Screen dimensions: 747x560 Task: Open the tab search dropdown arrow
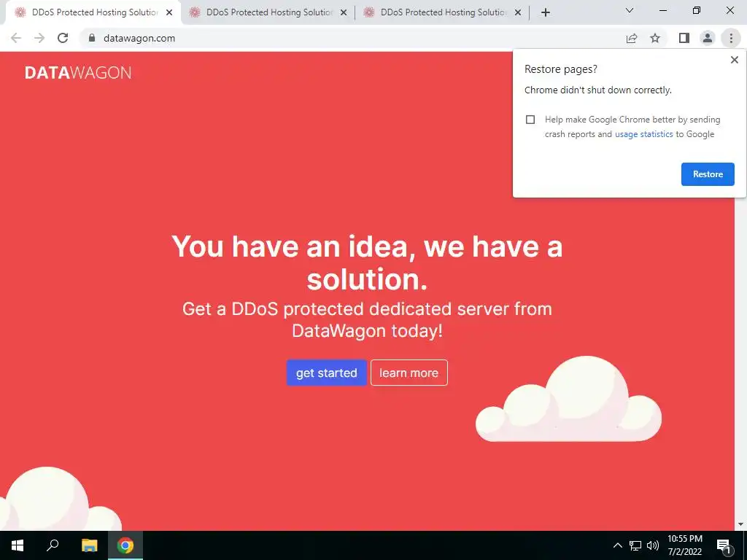[x=630, y=10]
